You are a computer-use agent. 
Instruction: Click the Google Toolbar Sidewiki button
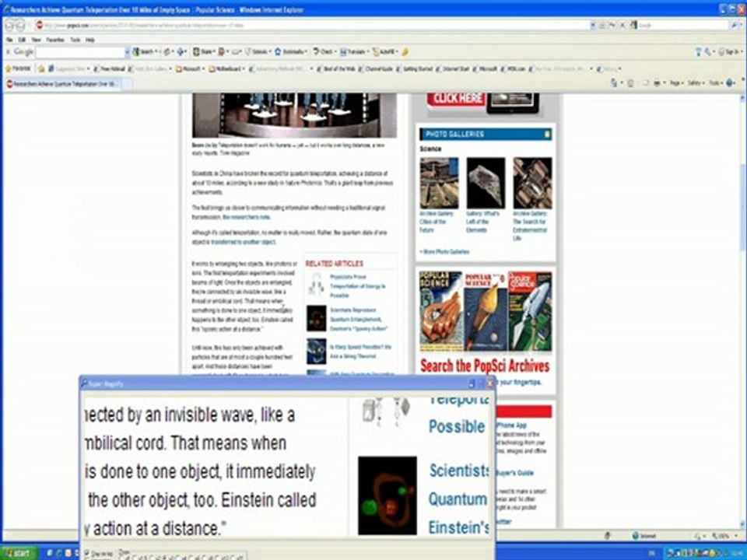pyautogui.click(x=258, y=51)
